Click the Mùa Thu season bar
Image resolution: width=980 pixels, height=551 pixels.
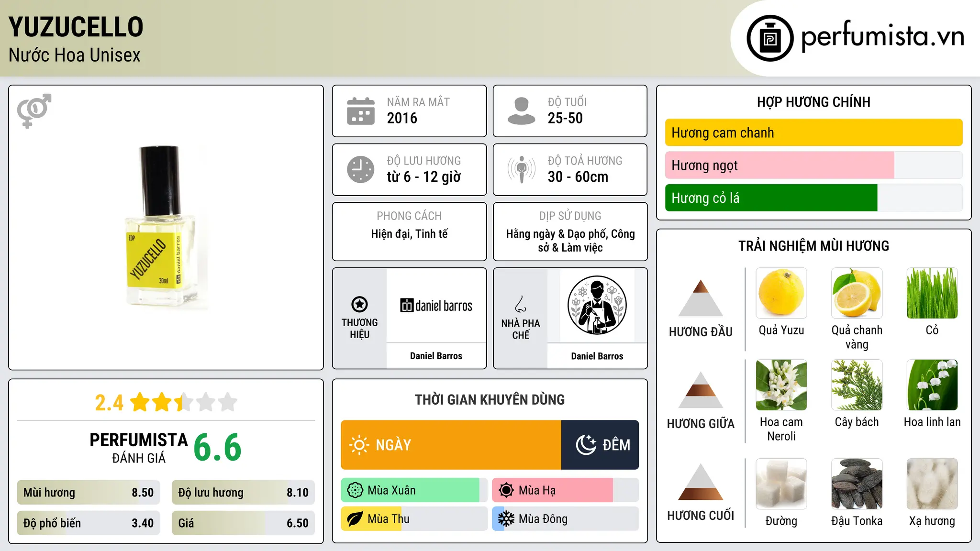(414, 519)
